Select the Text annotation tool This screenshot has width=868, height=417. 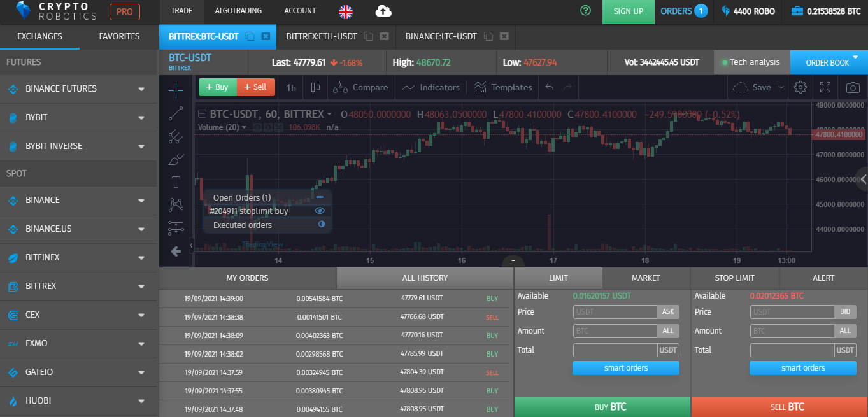[176, 182]
